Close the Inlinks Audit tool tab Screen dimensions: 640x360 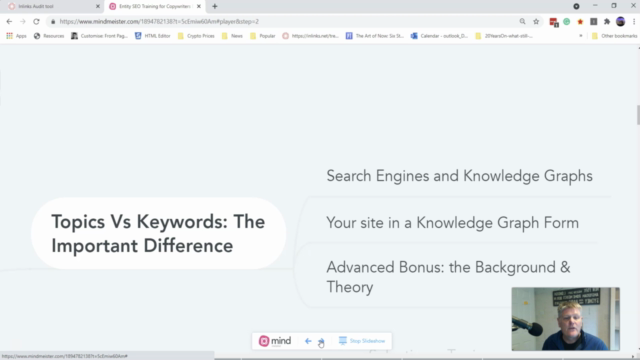(98, 7)
